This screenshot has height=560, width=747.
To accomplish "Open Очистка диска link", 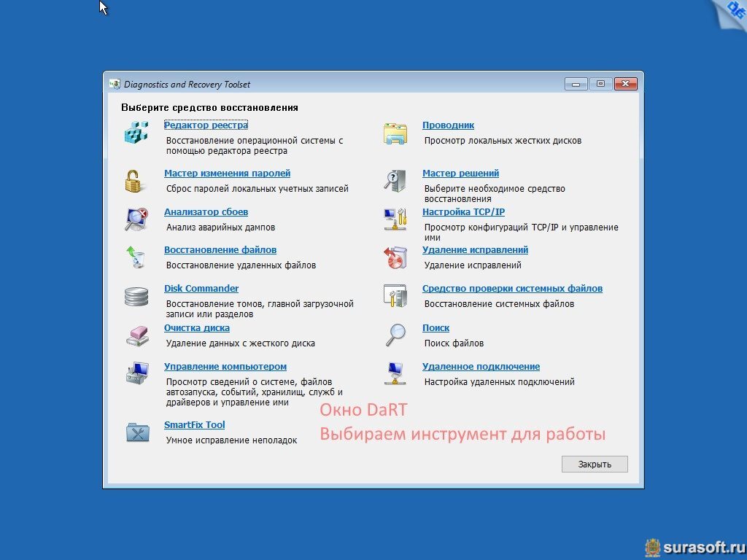I will tap(197, 328).
